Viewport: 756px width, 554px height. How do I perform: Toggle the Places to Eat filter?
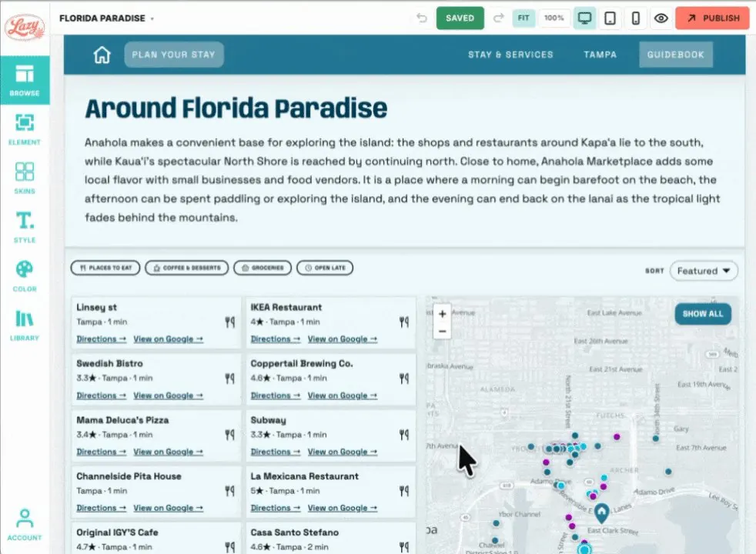(x=105, y=268)
